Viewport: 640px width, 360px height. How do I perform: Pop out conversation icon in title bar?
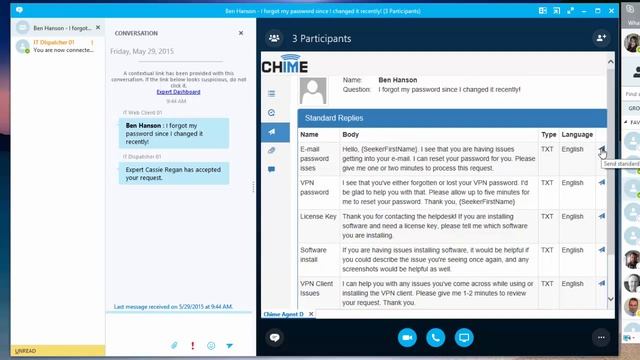[x=556, y=11]
